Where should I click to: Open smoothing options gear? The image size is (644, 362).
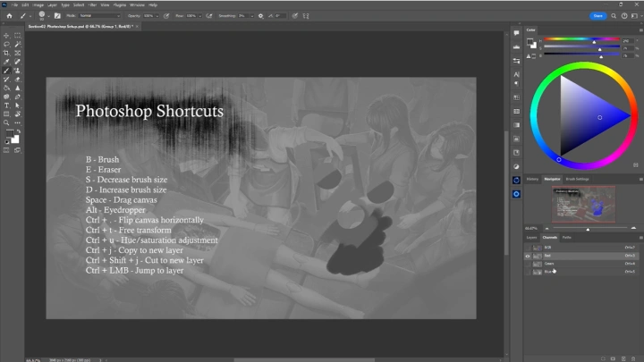tap(261, 16)
